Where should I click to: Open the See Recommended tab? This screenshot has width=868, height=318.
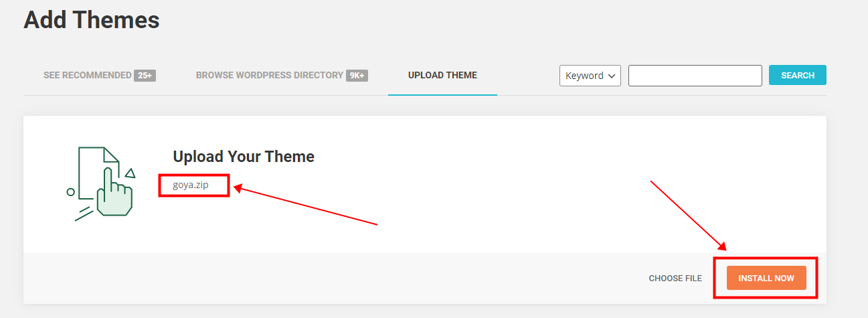click(99, 75)
